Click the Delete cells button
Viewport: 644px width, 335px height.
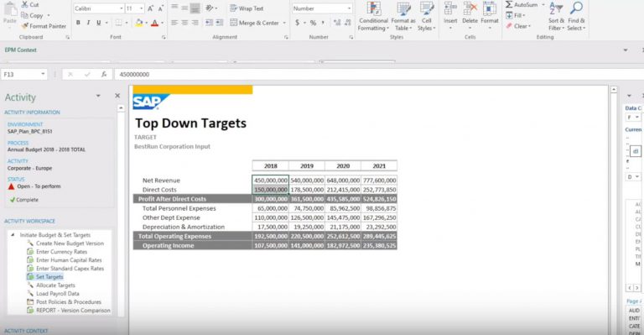[x=470, y=16]
